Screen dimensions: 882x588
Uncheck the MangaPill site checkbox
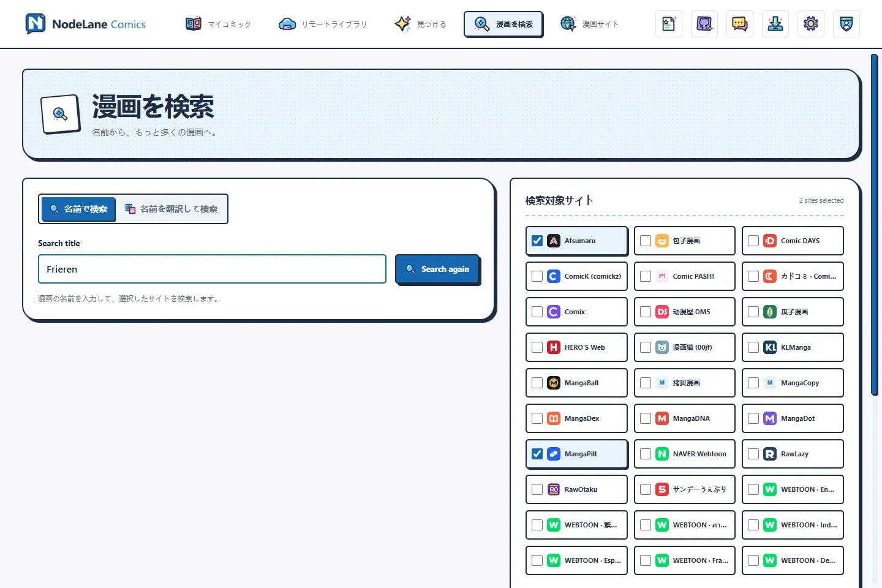tap(537, 454)
